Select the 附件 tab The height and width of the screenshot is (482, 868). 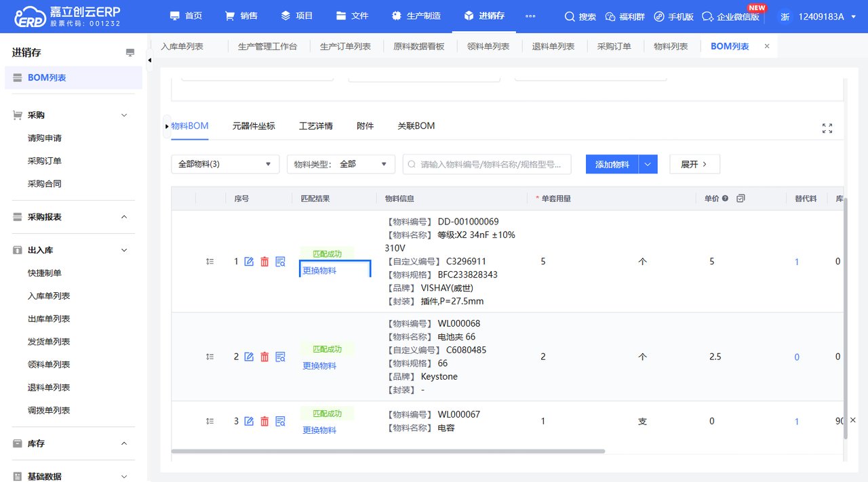(365, 126)
